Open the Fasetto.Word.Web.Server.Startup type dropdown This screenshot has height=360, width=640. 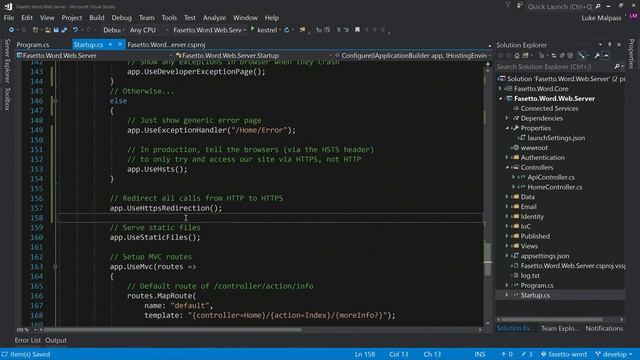[254, 56]
